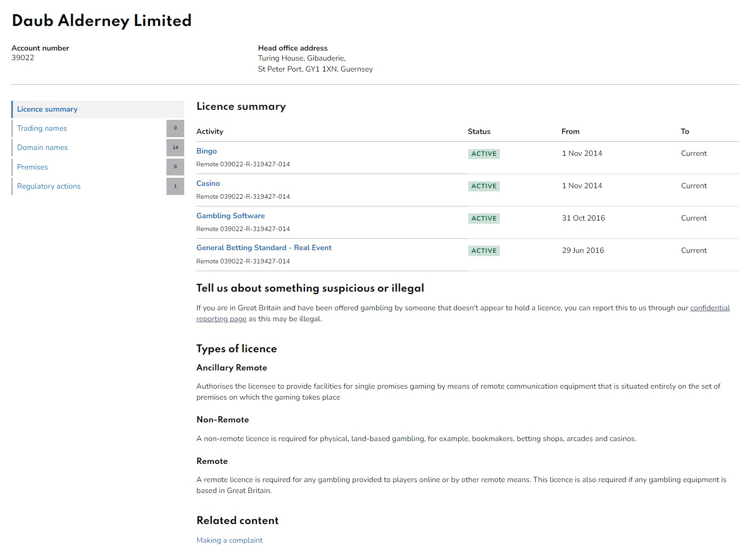Open the Gambling Software activity link
The width and height of the screenshot is (756, 550).
coord(230,216)
